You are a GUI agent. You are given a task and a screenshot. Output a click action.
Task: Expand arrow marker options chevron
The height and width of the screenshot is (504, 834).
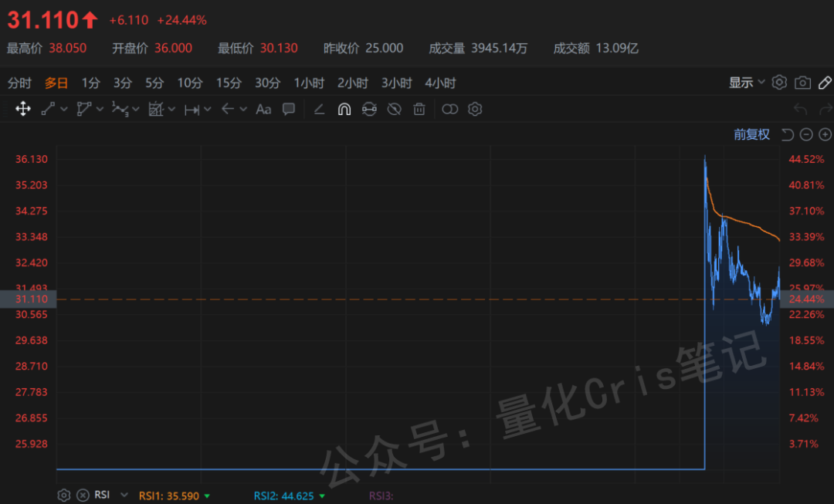243,109
